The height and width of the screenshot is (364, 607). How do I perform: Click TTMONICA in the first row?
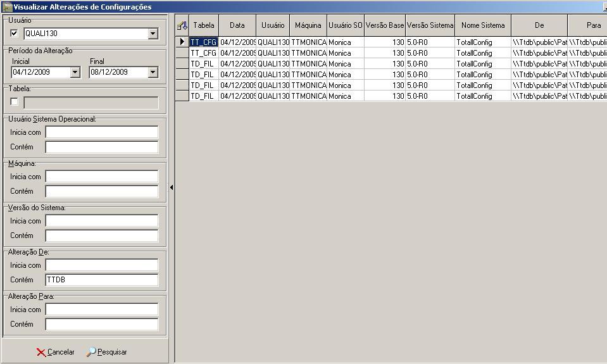pos(308,42)
